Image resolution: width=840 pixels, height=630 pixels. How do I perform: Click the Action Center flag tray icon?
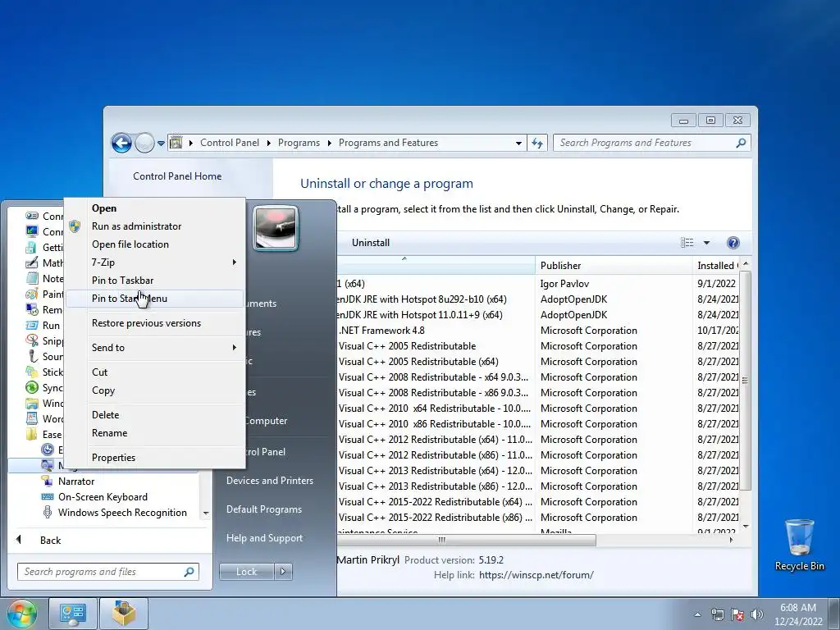click(x=737, y=614)
